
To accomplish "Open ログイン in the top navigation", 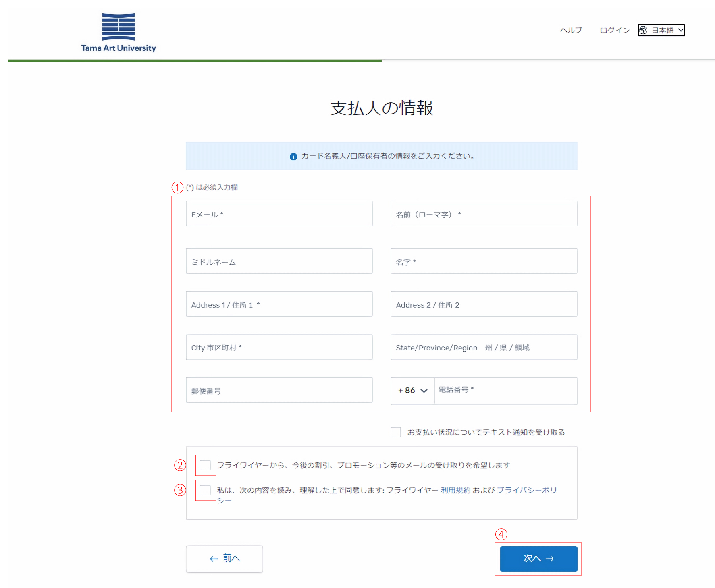I will click(614, 30).
